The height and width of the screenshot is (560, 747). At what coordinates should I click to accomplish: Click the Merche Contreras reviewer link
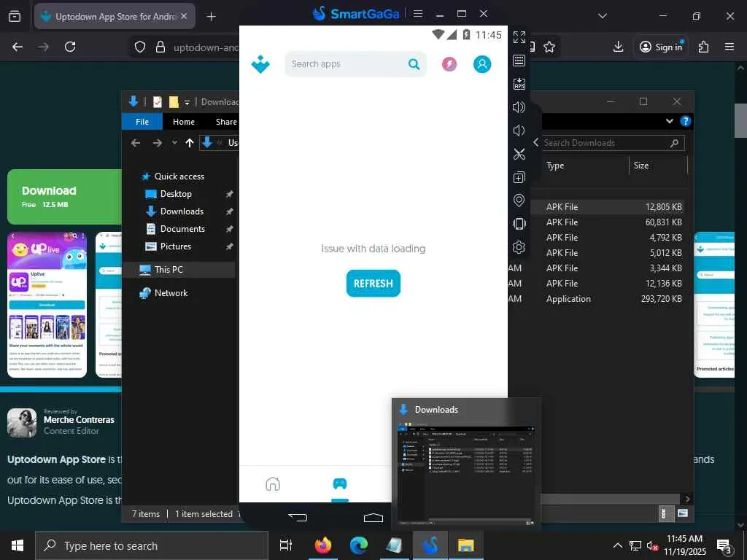click(79, 419)
